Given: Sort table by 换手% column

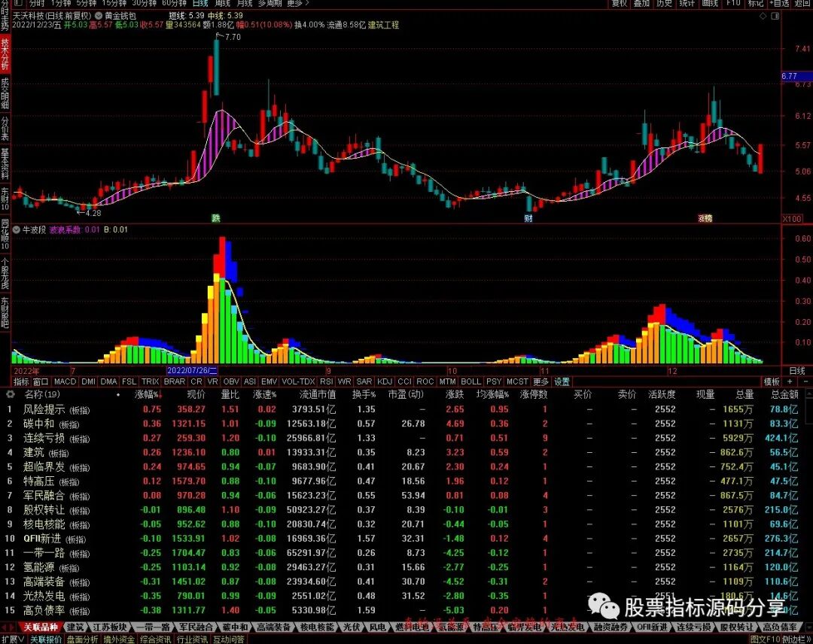Looking at the screenshot, I should (364, 394).
